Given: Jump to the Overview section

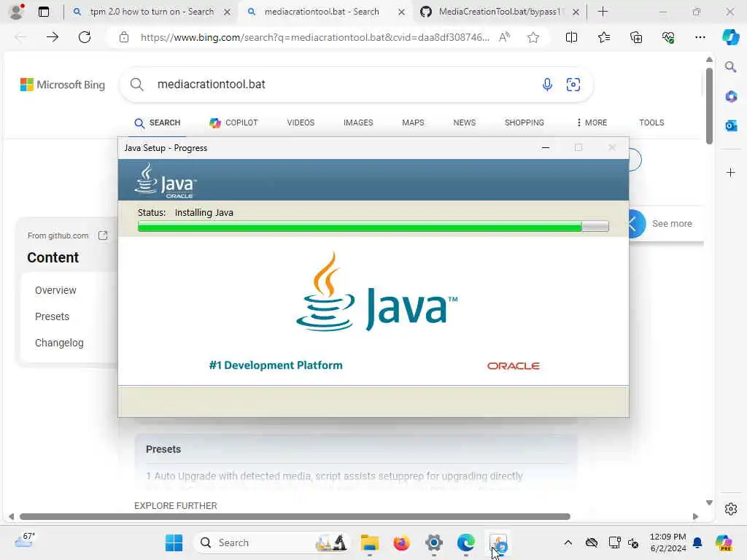Looking at the screenshot, I should [x=55, y=290].
